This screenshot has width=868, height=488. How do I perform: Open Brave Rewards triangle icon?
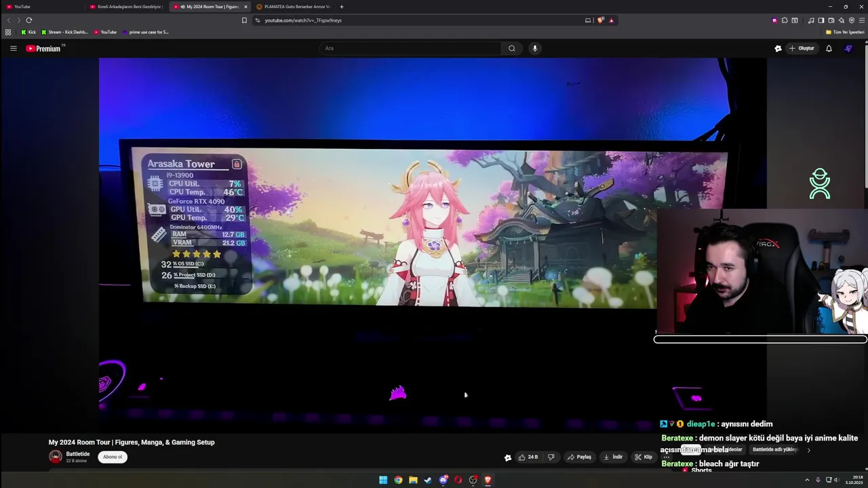pos(611,20)
